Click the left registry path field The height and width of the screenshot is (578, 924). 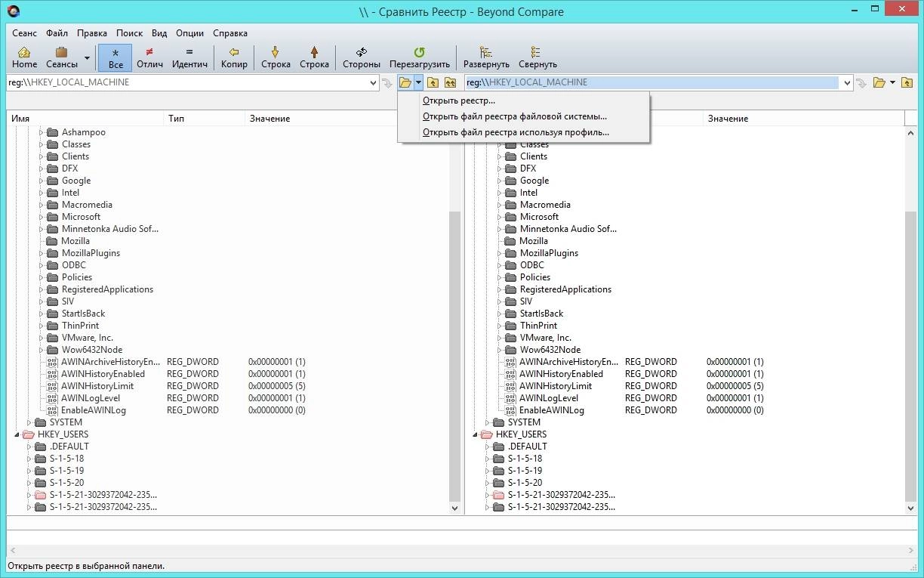click(x=186, y=82)
